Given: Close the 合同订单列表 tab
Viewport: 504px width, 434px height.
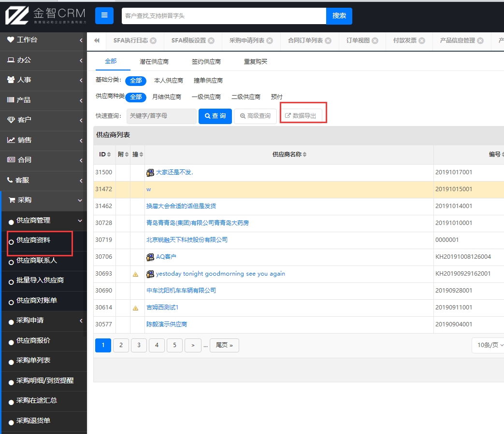Looking at the screenshot, I should [x=328, y=41].
